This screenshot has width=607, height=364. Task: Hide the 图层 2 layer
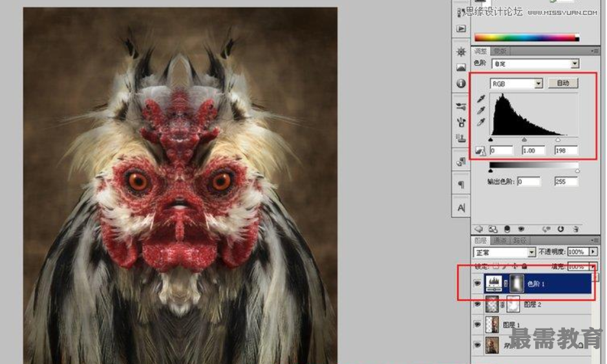pyautogui.click(x=477, y=305)
